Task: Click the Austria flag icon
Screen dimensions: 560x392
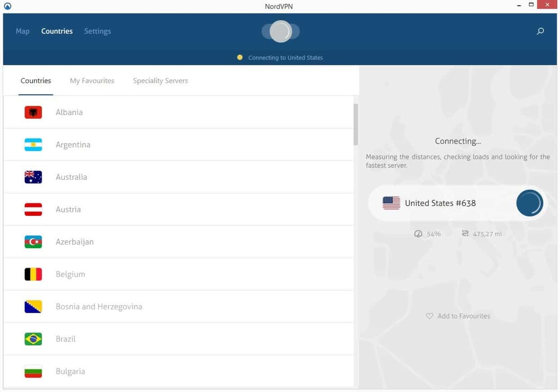Action: [x=33, y=210]
